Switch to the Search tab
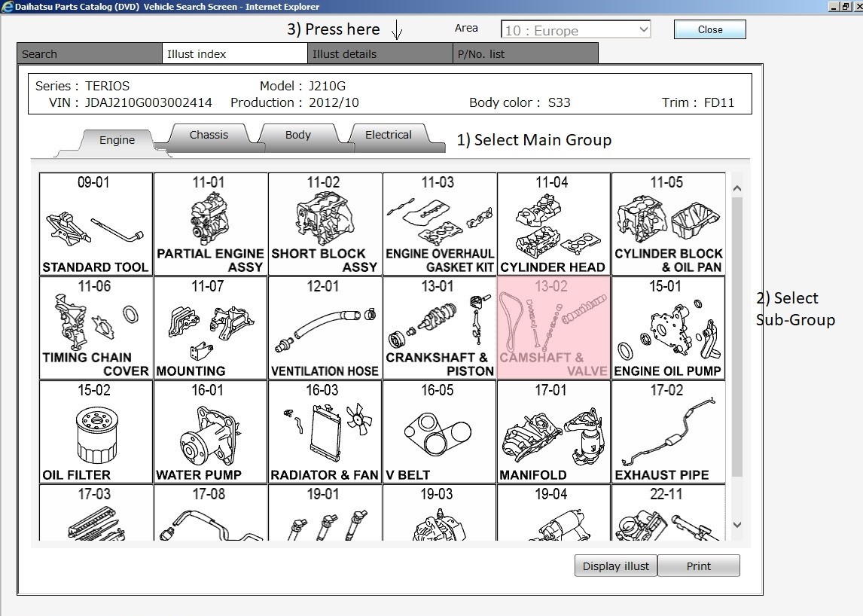Viewport: 863px width, 616px height. (89, 54)
